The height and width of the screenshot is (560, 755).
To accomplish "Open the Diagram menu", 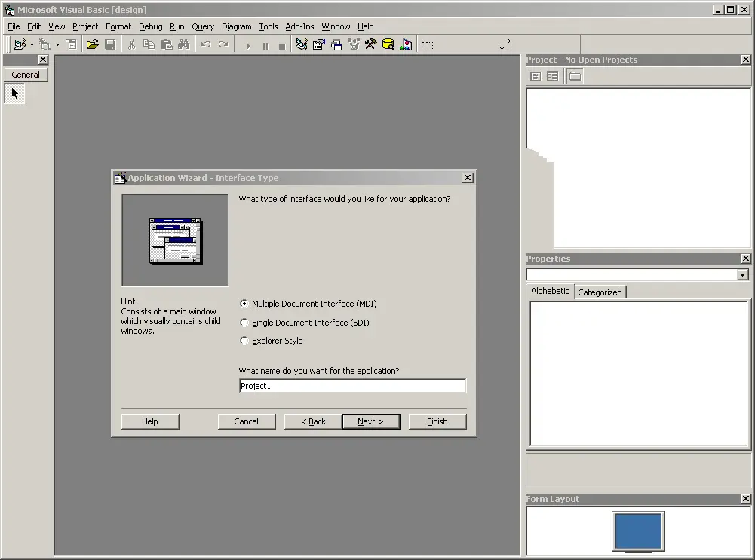I will click(236, 26).
